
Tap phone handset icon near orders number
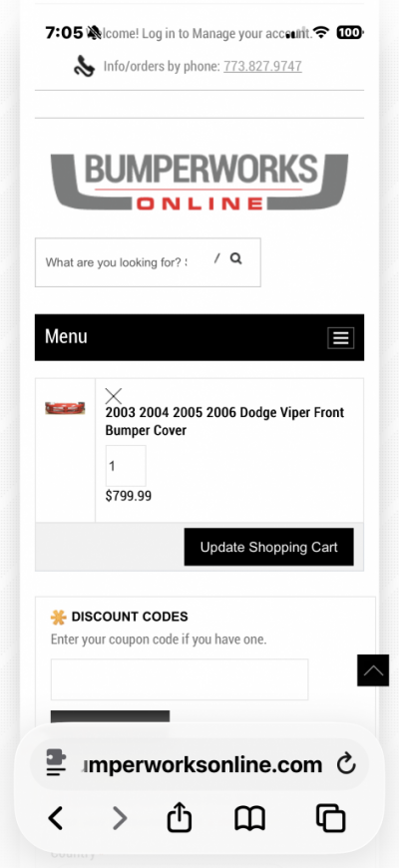pyautogui.click(x=85, y=67)
